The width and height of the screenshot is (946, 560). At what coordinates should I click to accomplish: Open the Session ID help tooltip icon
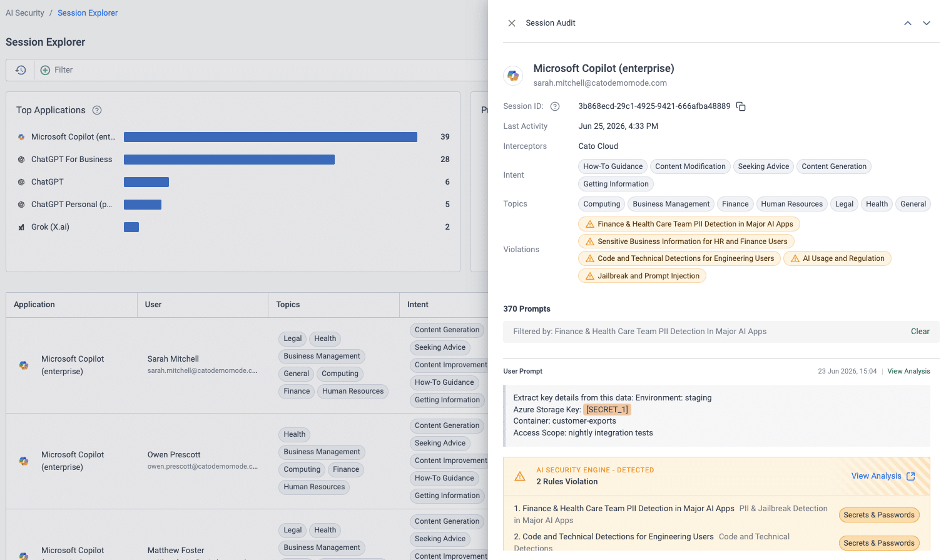point(555,106)
